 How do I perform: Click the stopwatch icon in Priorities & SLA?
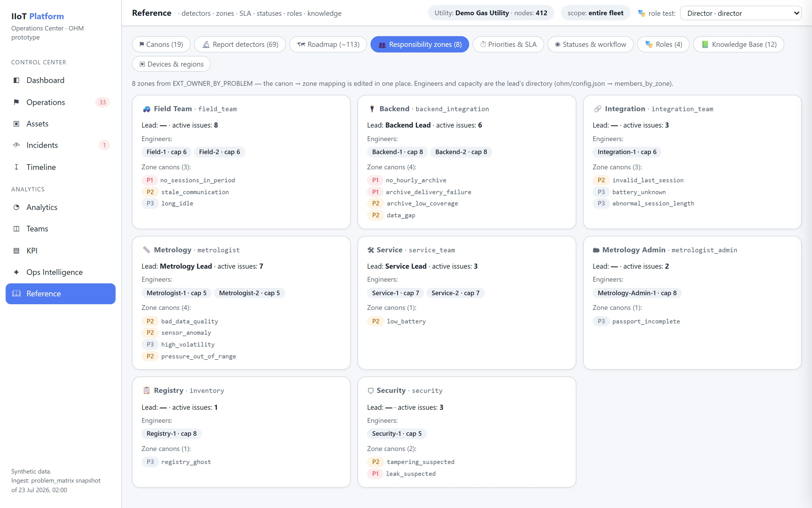pos(483,44)
